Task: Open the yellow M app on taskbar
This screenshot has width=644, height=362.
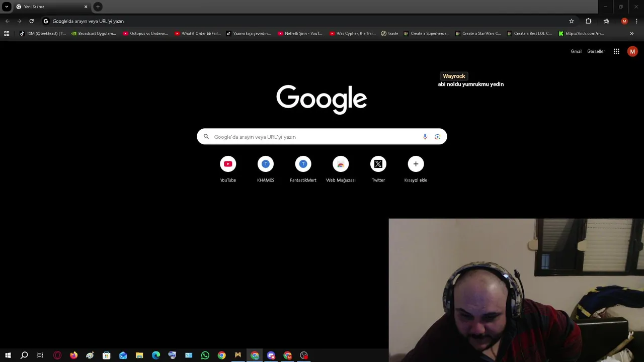Action: pyautogui.click(x=238, y=355)
